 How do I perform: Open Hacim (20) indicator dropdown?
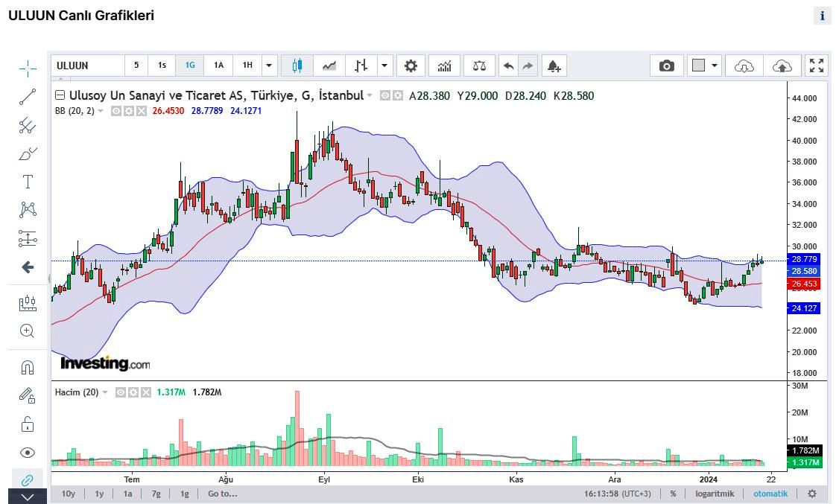[105, 392]
